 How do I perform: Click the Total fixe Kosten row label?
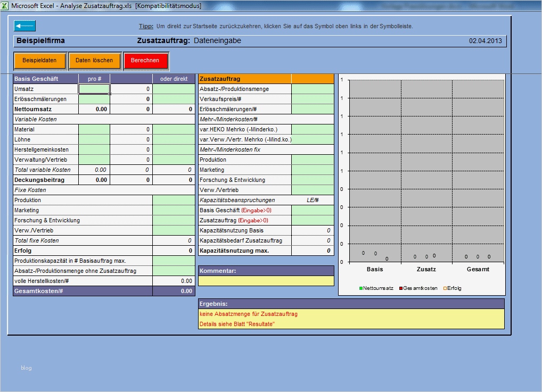click(37, 241)
